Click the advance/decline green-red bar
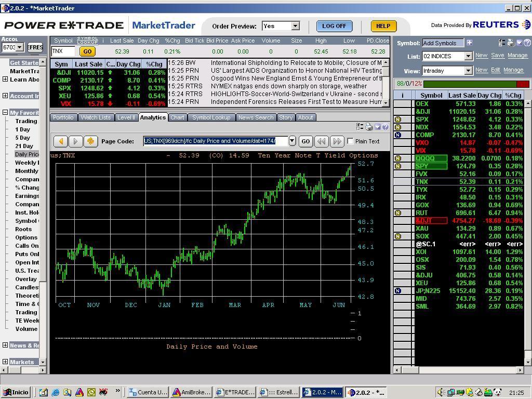This screenshot has height=399, width=532. [476, 84]
